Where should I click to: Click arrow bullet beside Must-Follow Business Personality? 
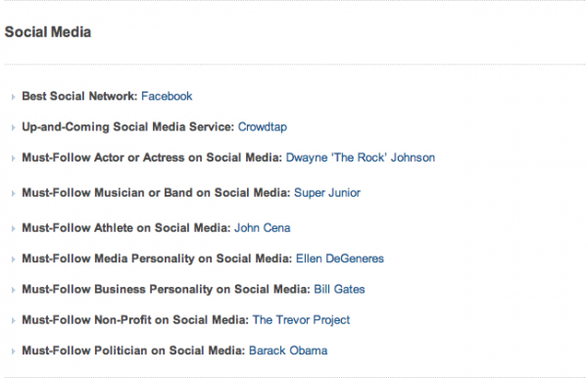pos(13,290)
